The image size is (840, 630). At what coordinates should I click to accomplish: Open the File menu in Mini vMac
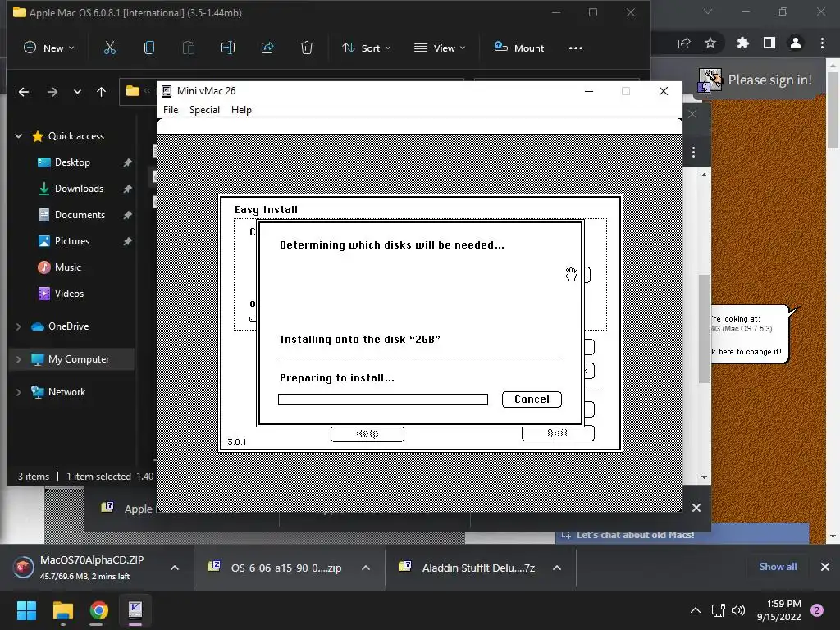[171, 110]
